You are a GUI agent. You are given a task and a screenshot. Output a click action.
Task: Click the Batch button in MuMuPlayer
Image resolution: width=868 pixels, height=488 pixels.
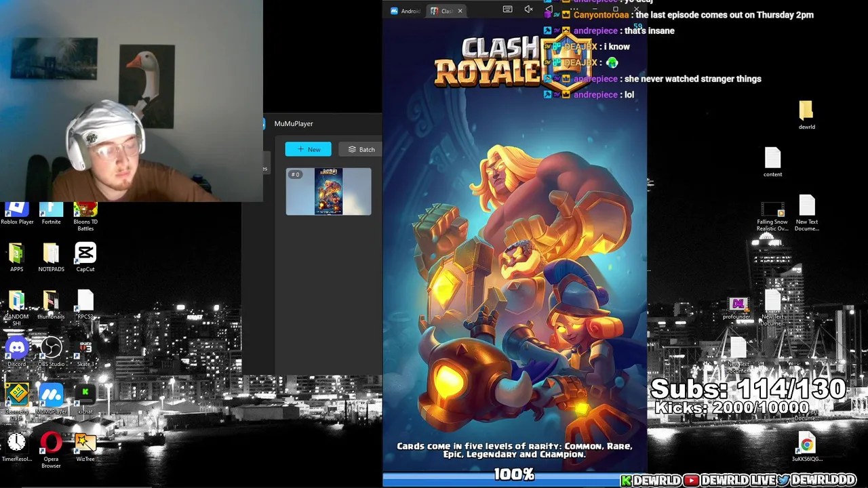click(x=361, y=149)
